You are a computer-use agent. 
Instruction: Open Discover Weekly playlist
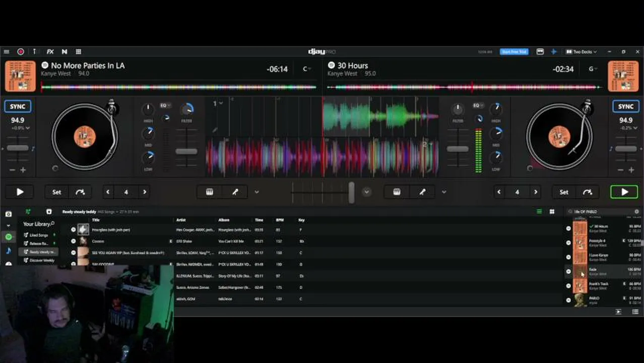pyautogui.click(x=41, y=260)
